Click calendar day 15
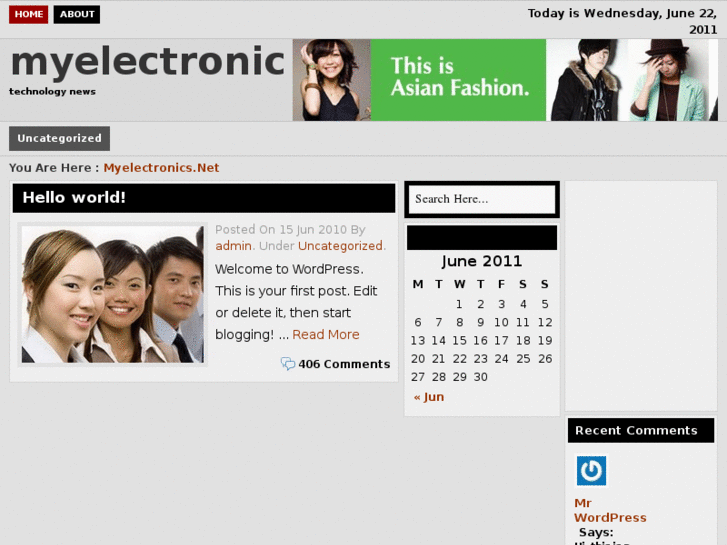Screen dimensions: 727x545 point(459,340)
